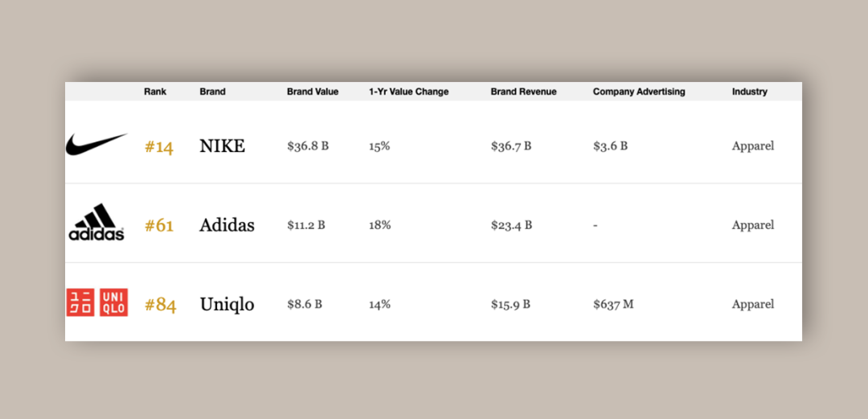Click the #61 rank number
The image size is (868, 419).
[159, 226]
